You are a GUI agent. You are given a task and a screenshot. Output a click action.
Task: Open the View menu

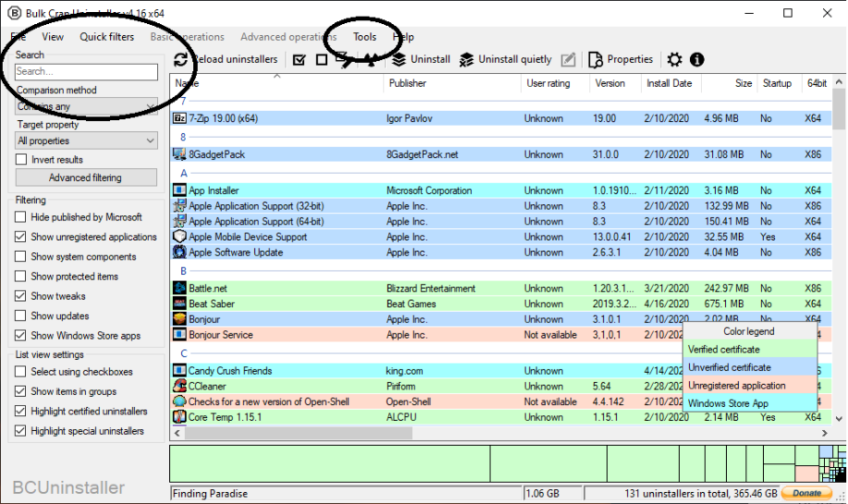coord(53,37)
